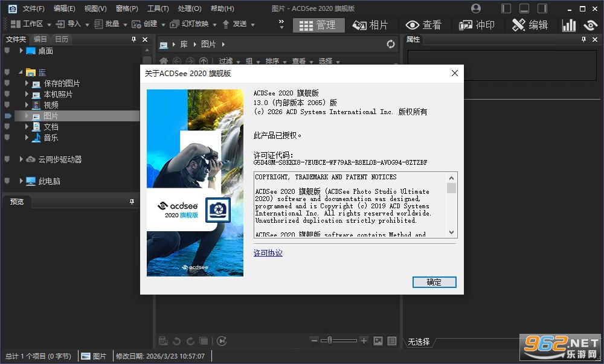Open the 处理(O) menu

[x=190, y=8]
